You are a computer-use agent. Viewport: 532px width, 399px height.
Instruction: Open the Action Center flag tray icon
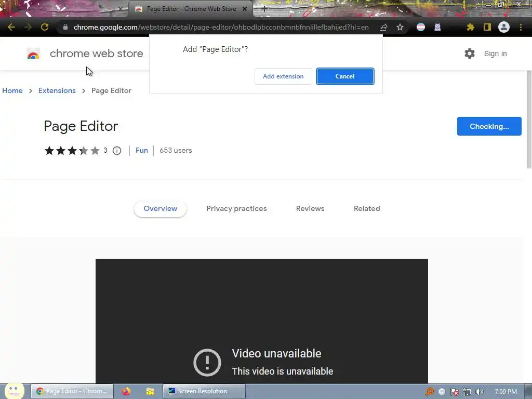click(454, 392)
